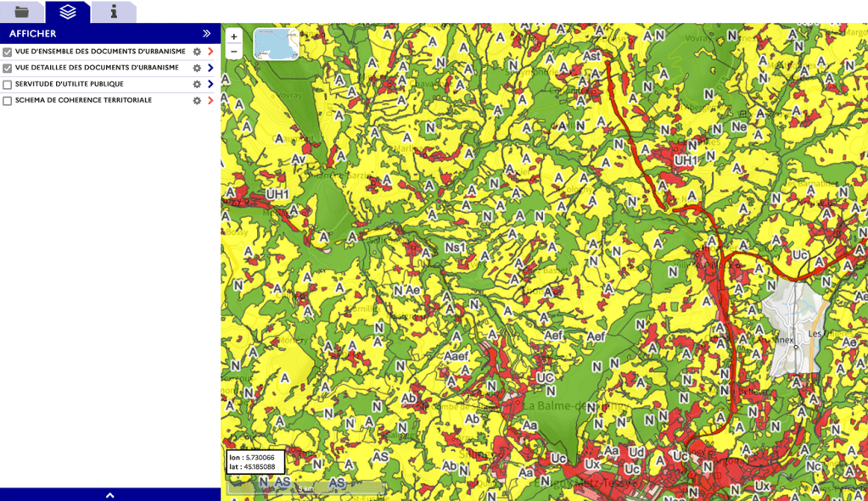Expand Schéma de cohérence territoriale red arrow

tap(210, 101)
